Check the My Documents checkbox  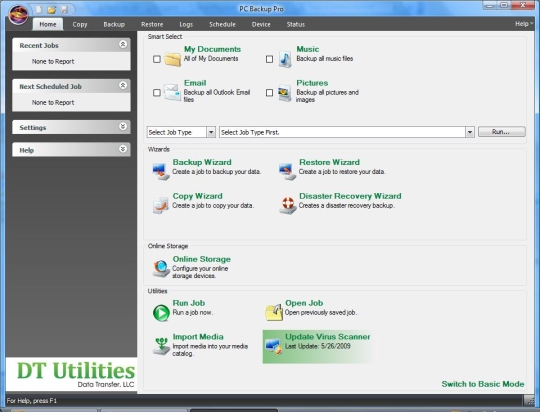click(157, 59)
